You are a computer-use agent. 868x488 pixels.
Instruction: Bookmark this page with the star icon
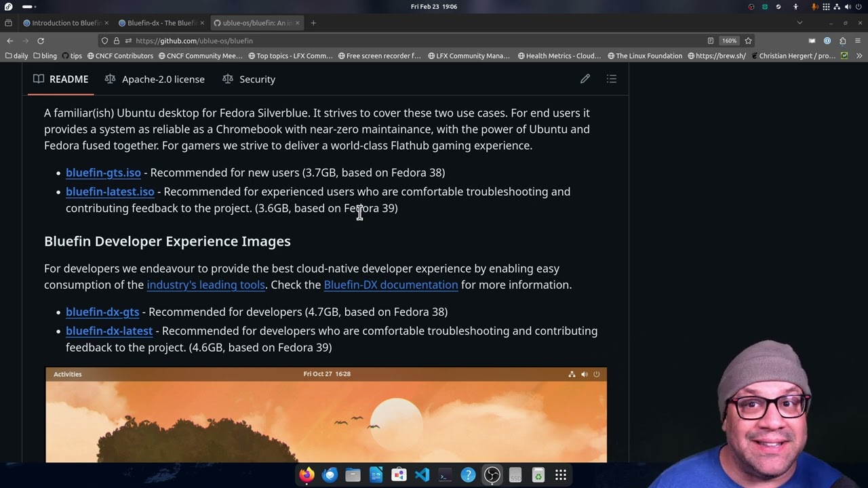pos(748,41)
